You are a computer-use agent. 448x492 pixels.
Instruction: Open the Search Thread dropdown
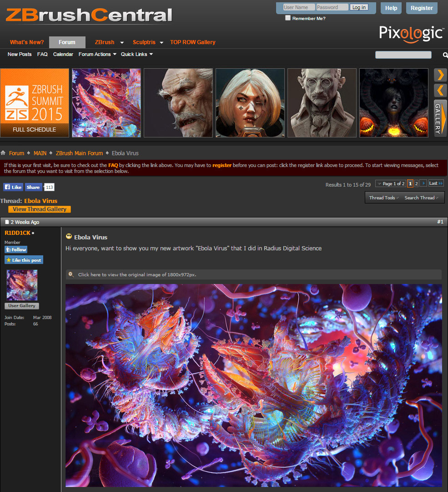(x=421, y=198)
